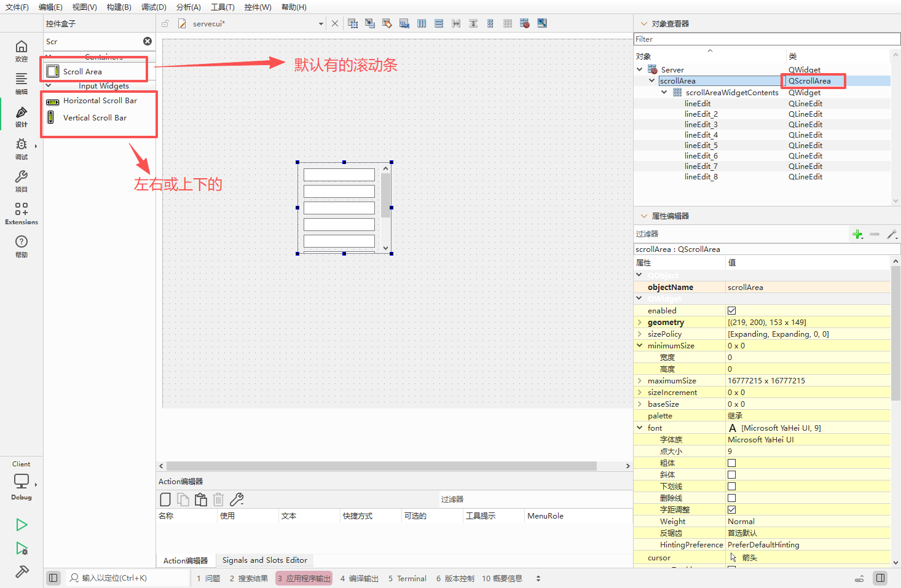Apply Lay Out Horizontally
The image size is (901, 588).
[422, 23]
